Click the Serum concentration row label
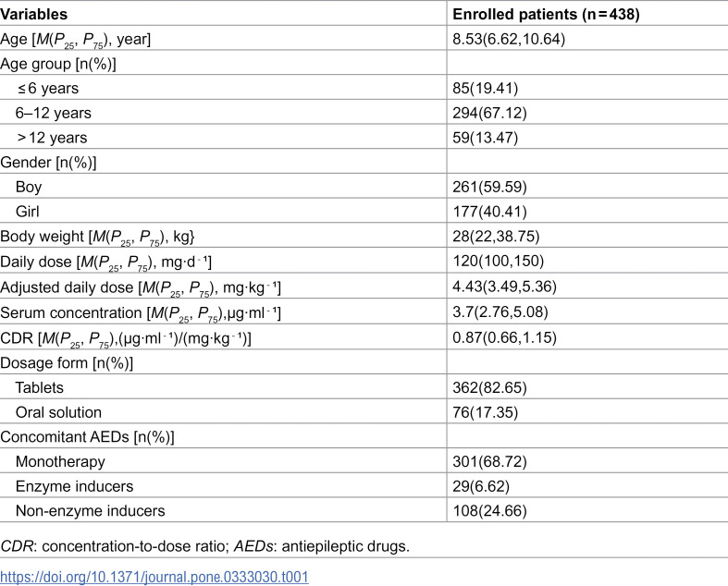 pyautogui.click(x=141, y=313)
